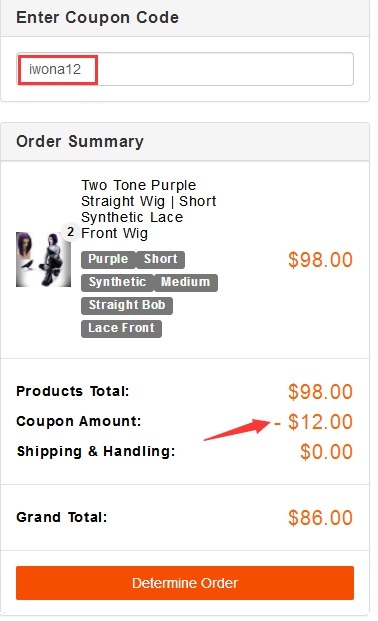Open the purple wig product thumbnail
Screen dimensions: 378x621
[43, 259]
